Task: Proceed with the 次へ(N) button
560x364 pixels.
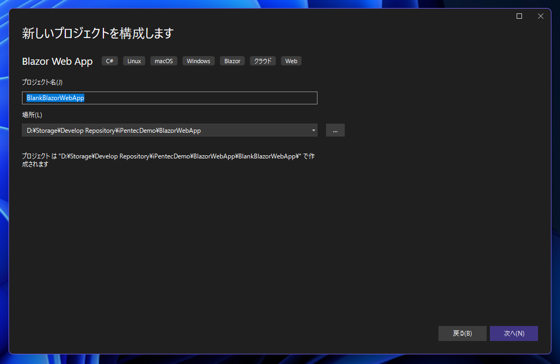Action: [514, 333]
